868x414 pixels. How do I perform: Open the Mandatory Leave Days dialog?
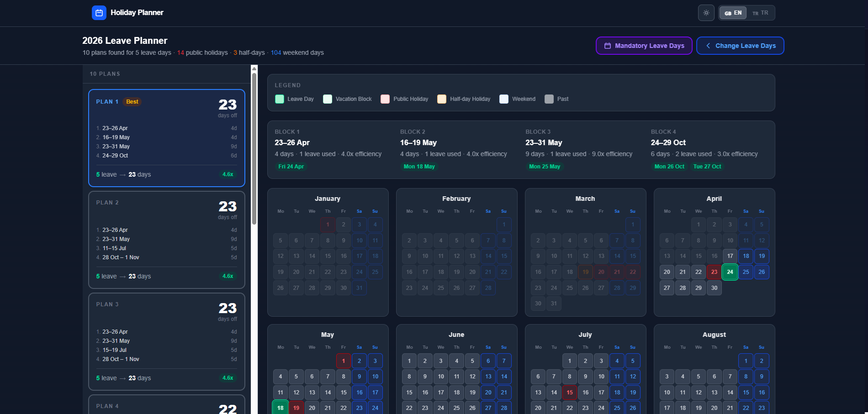point(644,46)
